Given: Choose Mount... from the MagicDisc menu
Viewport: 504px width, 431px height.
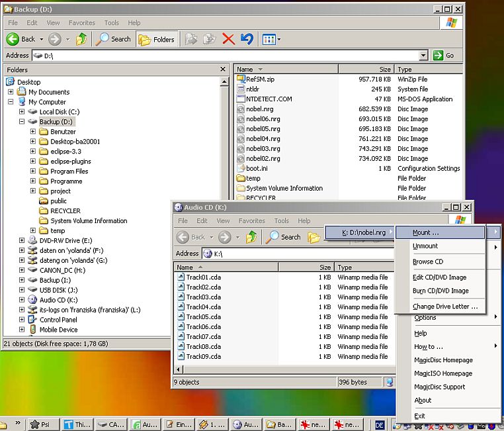Looking at the screenshot, I should pos(425,232).
